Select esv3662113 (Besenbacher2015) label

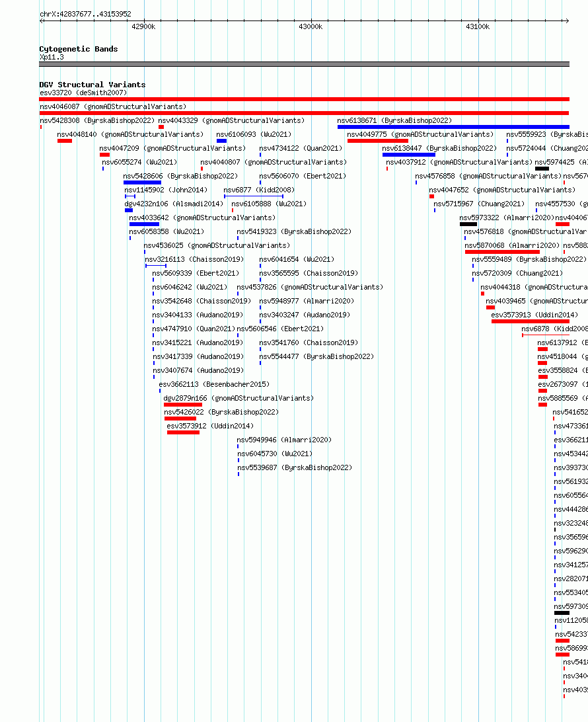click(214, 383)
